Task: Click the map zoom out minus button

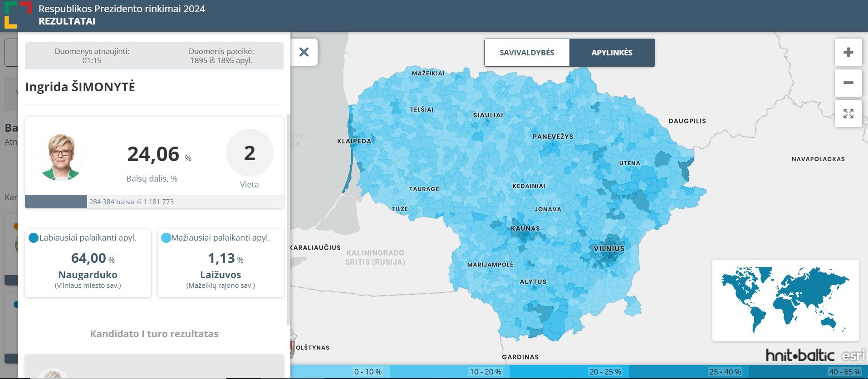Action: pos(848,83)
